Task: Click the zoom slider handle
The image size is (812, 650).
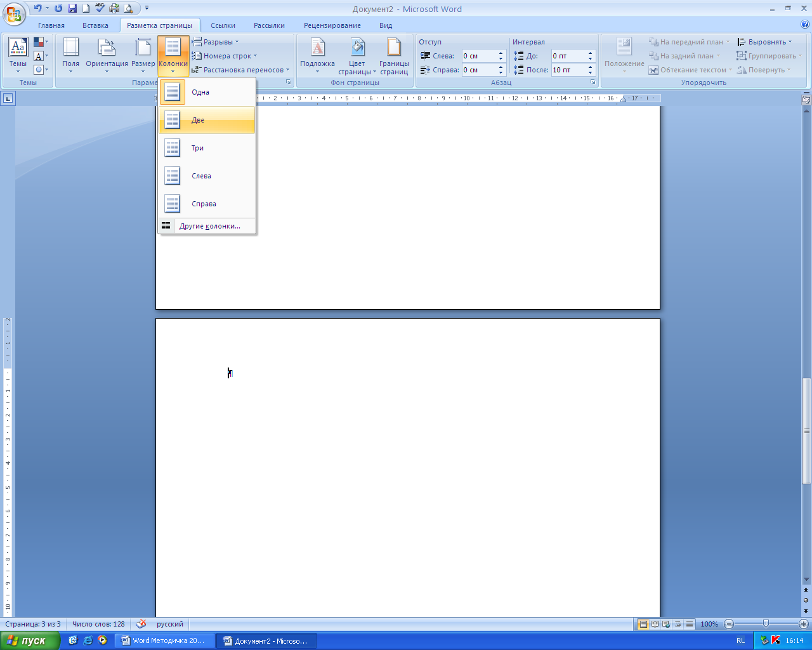Action: [766, 624]
